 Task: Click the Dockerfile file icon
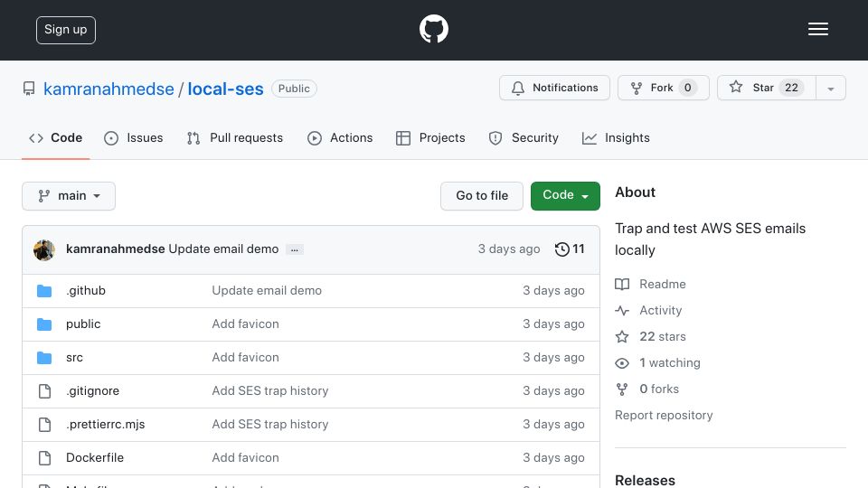coord(44,458)
